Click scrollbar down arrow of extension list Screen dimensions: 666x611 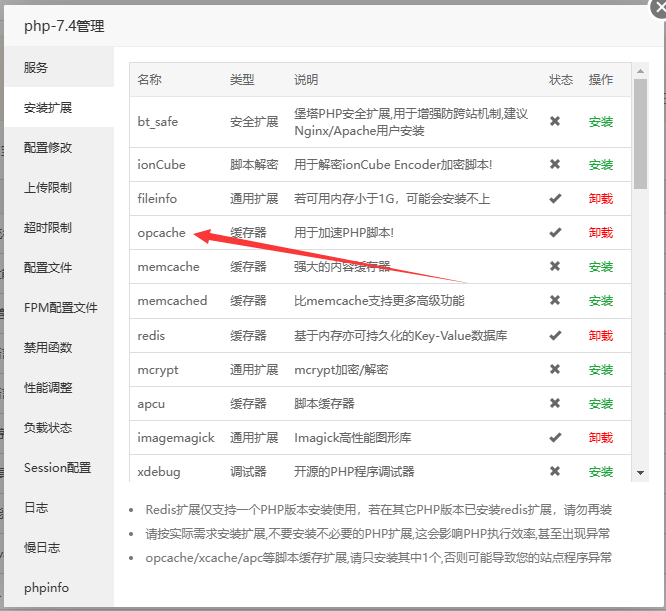pos(641,473)
